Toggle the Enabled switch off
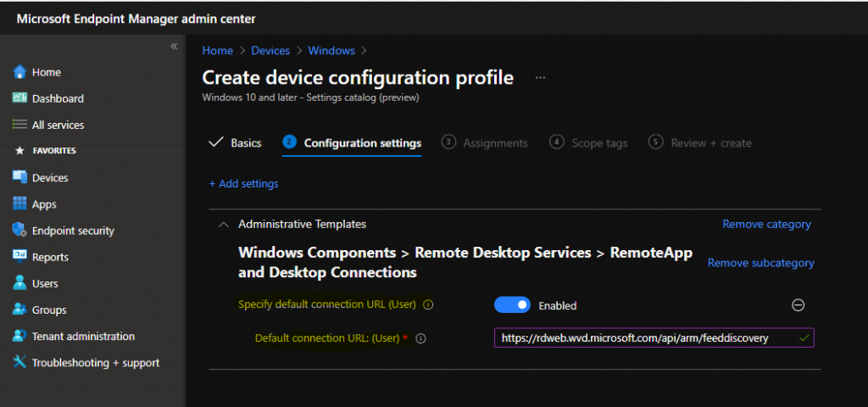This screenshot has width=868, height=407. pyautogui.click(x=512, y=305)
